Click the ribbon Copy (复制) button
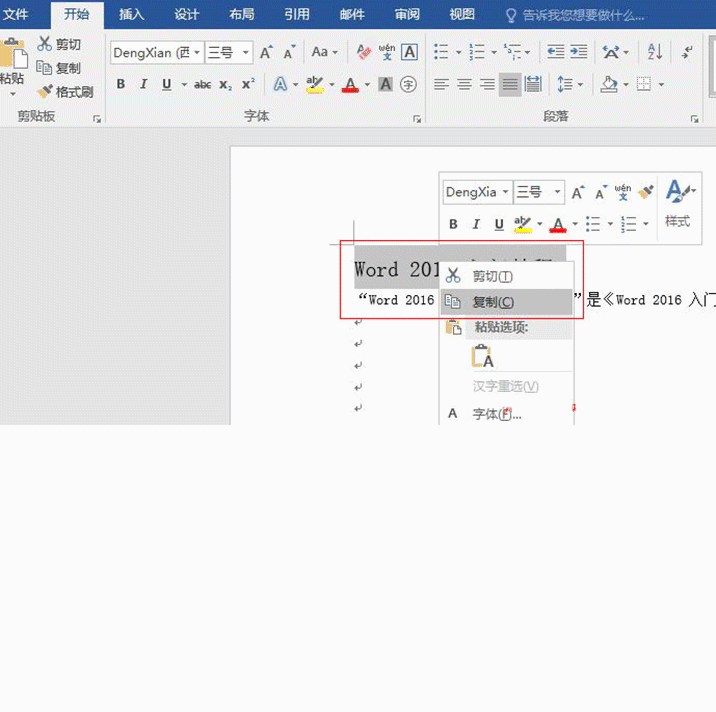 (59, 68)
